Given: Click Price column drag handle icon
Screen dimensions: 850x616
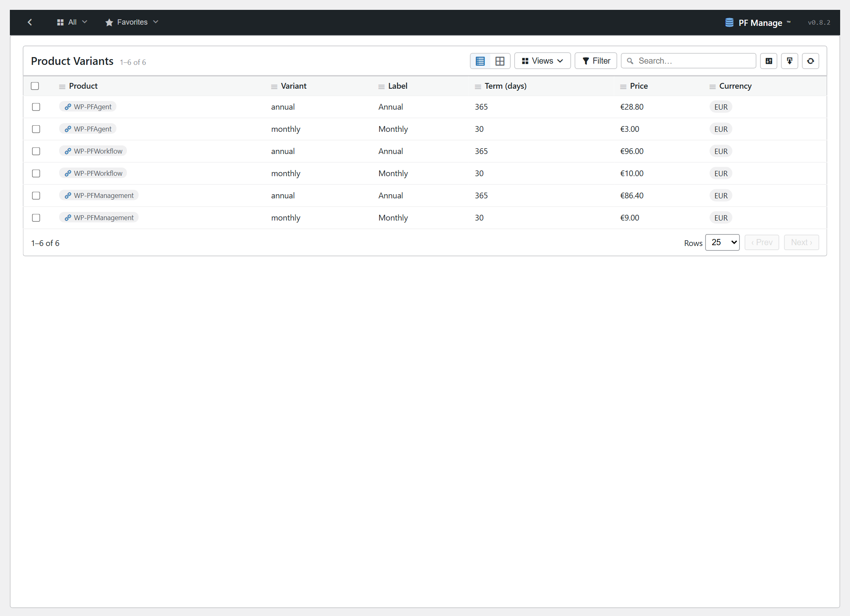Looking at the screenshot, I should coord(623,87).
